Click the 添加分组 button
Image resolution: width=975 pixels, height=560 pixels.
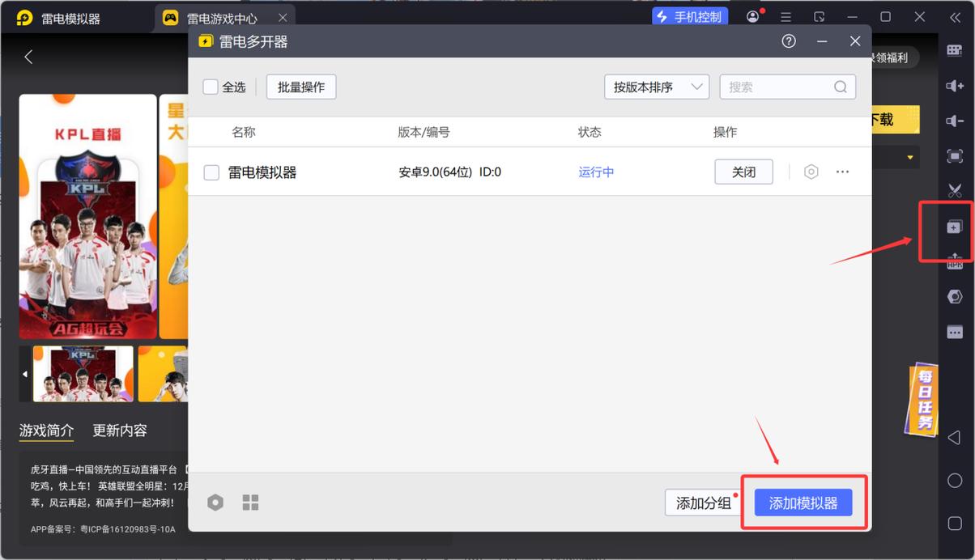703,503
